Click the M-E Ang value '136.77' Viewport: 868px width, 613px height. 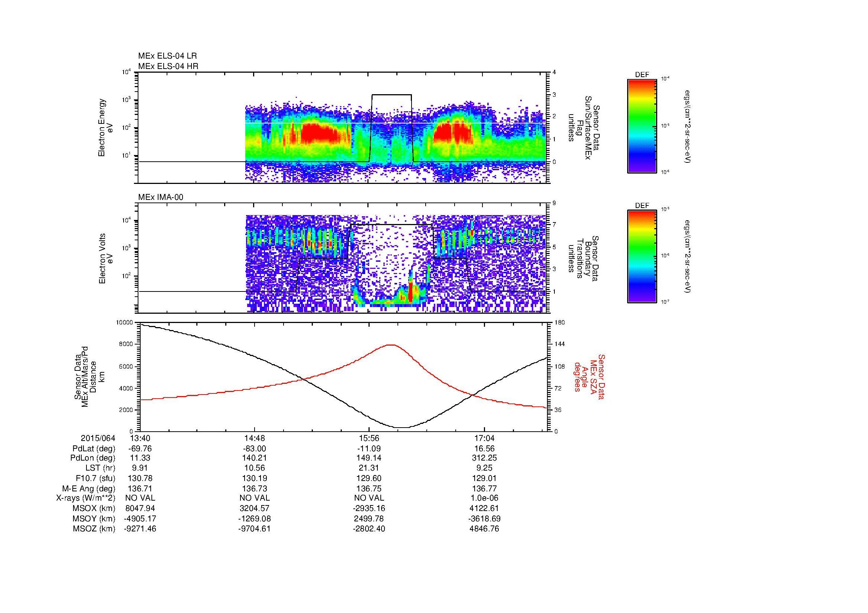point(484,488)
